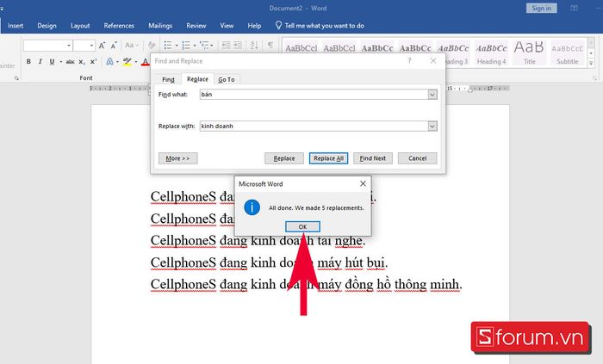Image resolution: width=603 pixels, height=364 pixels.
Task: Open the numbering library dropdown arrow
Action: [x=195, y=46]
